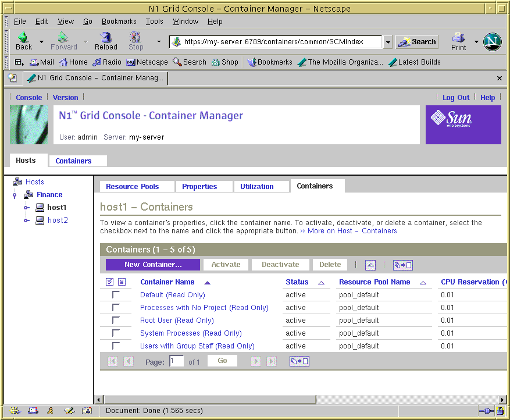Click the paginate toggle icon in action bar
510x420 pixels.
click(402, 265)
